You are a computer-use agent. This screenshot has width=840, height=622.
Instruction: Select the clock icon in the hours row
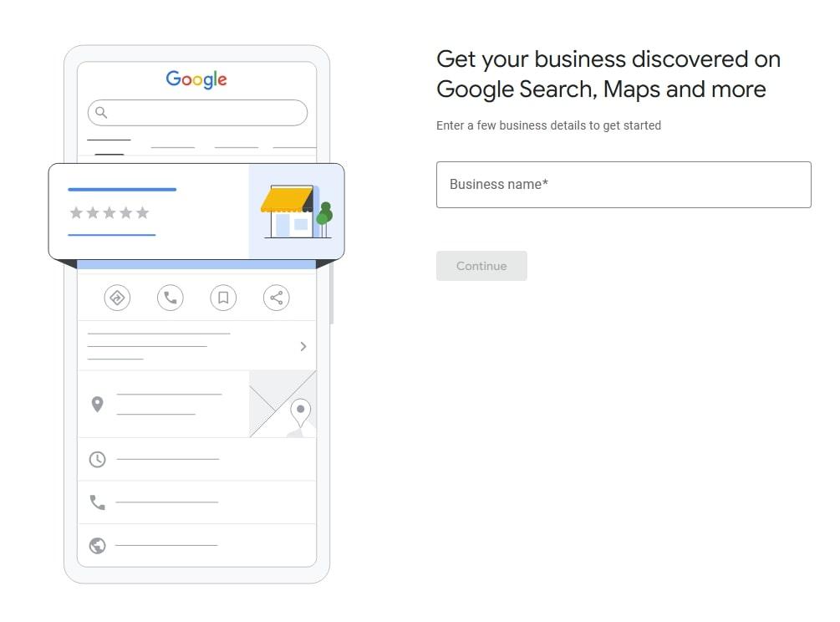[x=97, y=459]
